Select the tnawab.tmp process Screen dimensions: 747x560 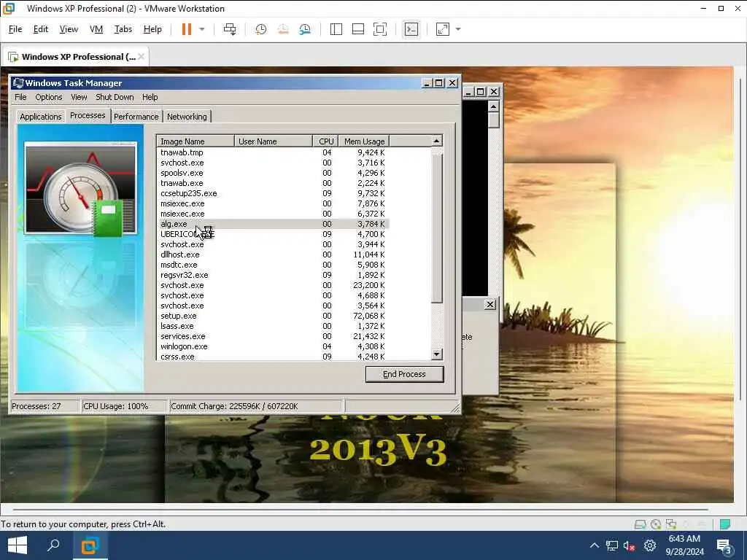coord(273,152)
